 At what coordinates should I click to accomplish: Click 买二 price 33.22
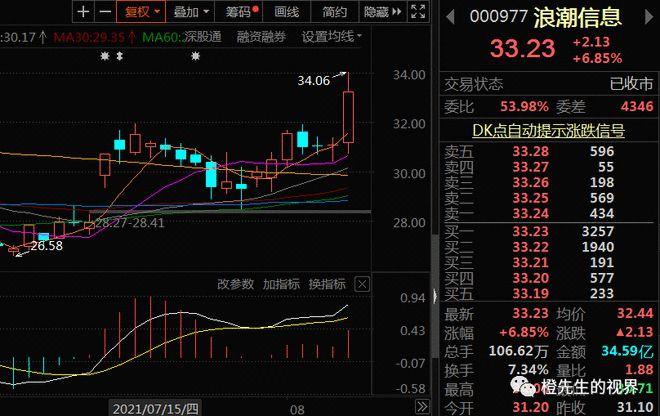coord(530,247)
